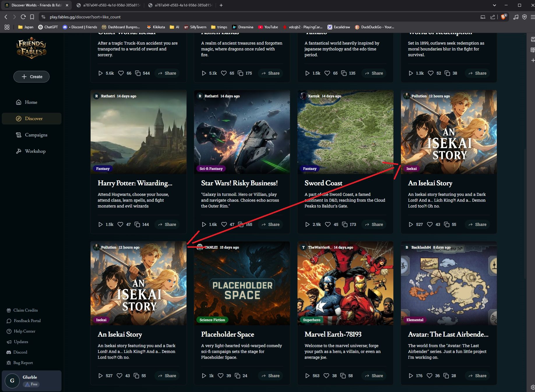The image size is (535, 392).
Task: Copy Avatar: The Last Airbender world
Action: click(x=446, y=376)
